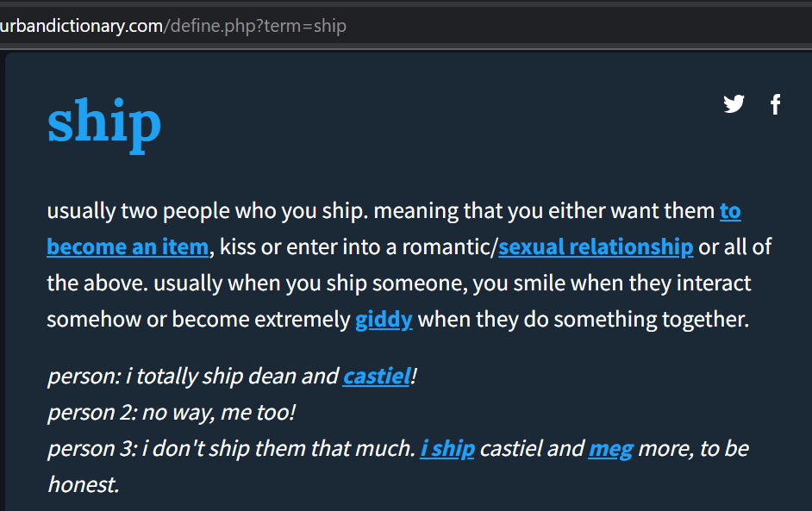Click the "kiss or enter into a romantic/" text
The width and height of the screenshot is (812, 511).
359,247
